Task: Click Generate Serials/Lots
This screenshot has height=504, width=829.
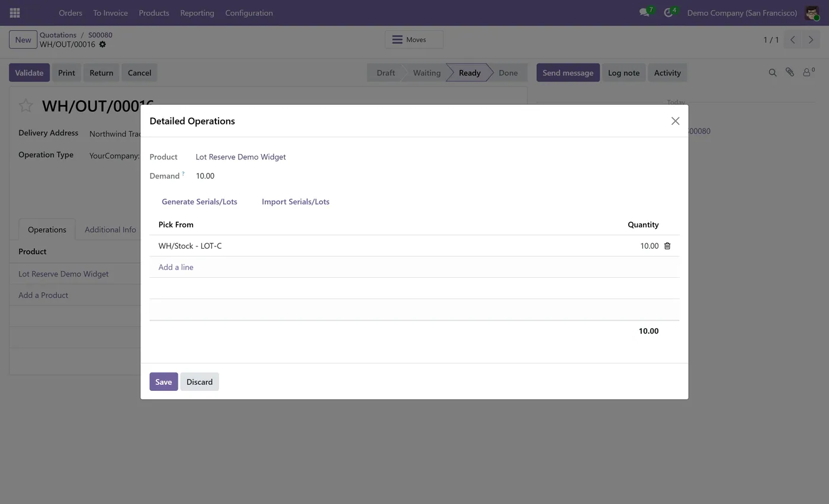Action: pyautogui.click(x=200, y=201)
